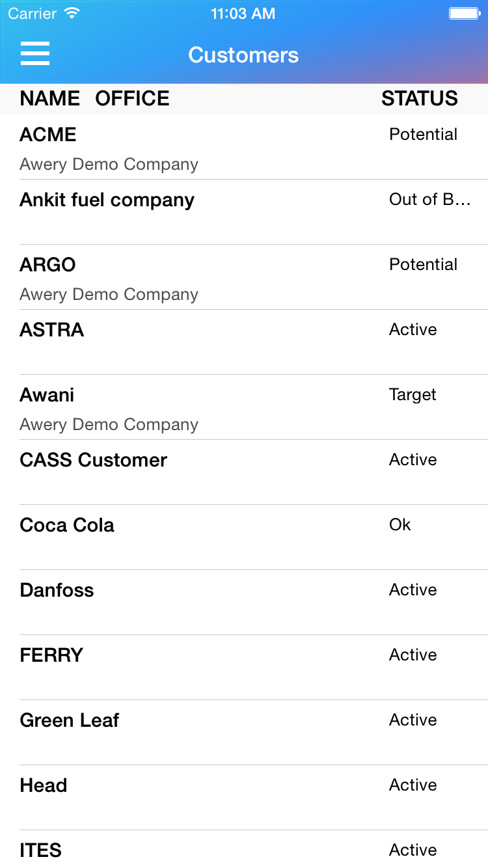Image resolution: width=488 pixels, height=868 pixels.
Task: Tap the Customers title in header
Action: 243,55
